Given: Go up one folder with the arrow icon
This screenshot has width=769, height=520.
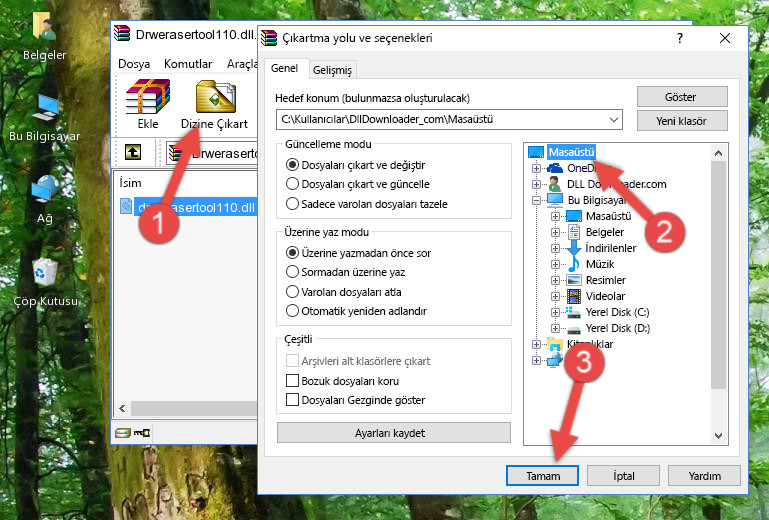Looking at the screenshot, I should [x=133, y=152].
